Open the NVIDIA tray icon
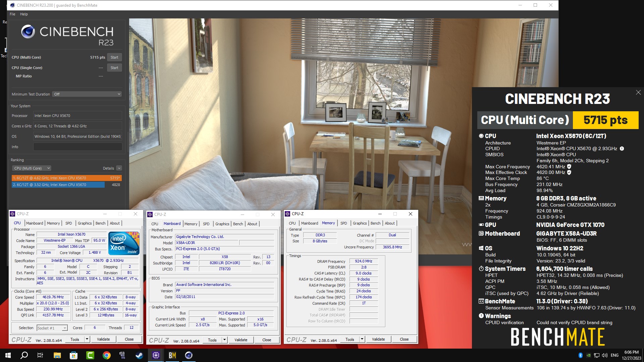Viewport: 644px width, 362px height. pos(588,355)
